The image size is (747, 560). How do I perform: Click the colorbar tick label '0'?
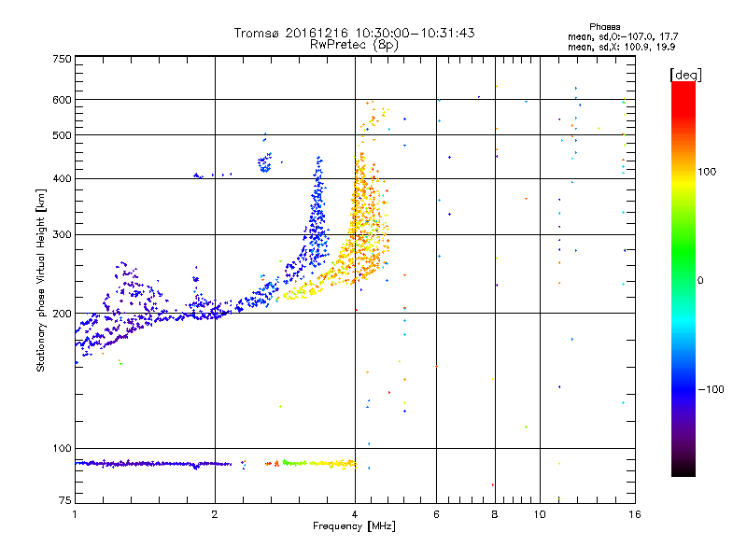[700, 281]
